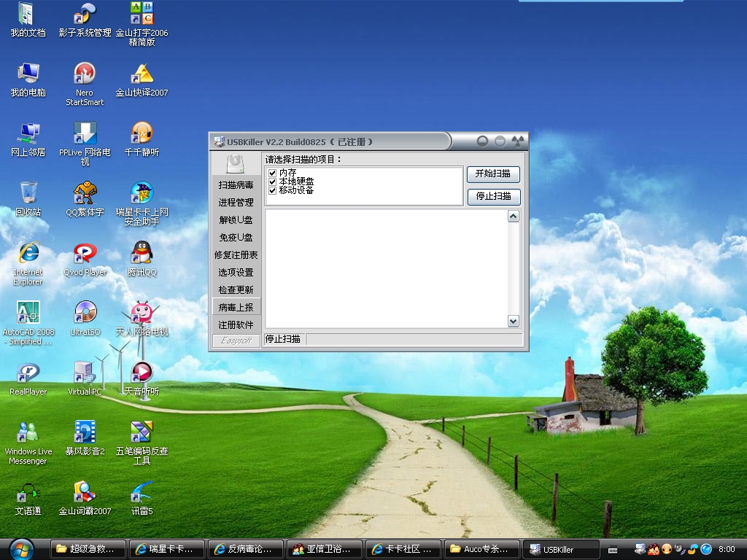Viewport: 747px width, 560px height.
Task: Click the radiation icon in USBKiller title bar
Action: [x=518, y=141]
